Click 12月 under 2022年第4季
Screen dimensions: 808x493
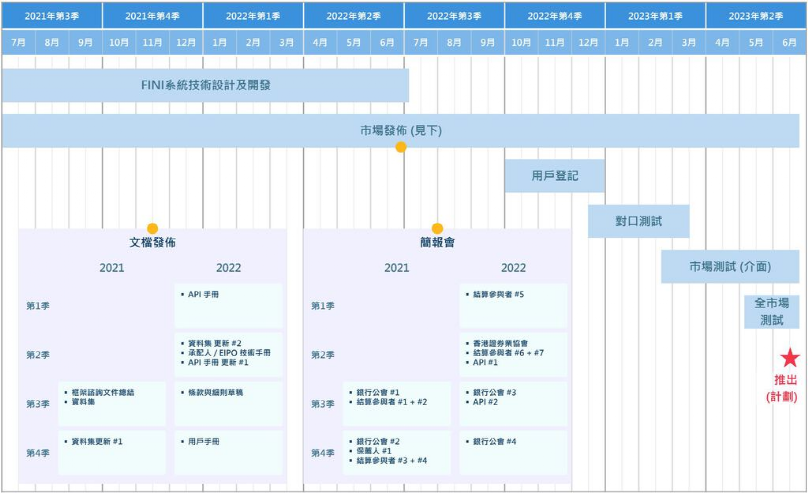[x=588, y=42]
